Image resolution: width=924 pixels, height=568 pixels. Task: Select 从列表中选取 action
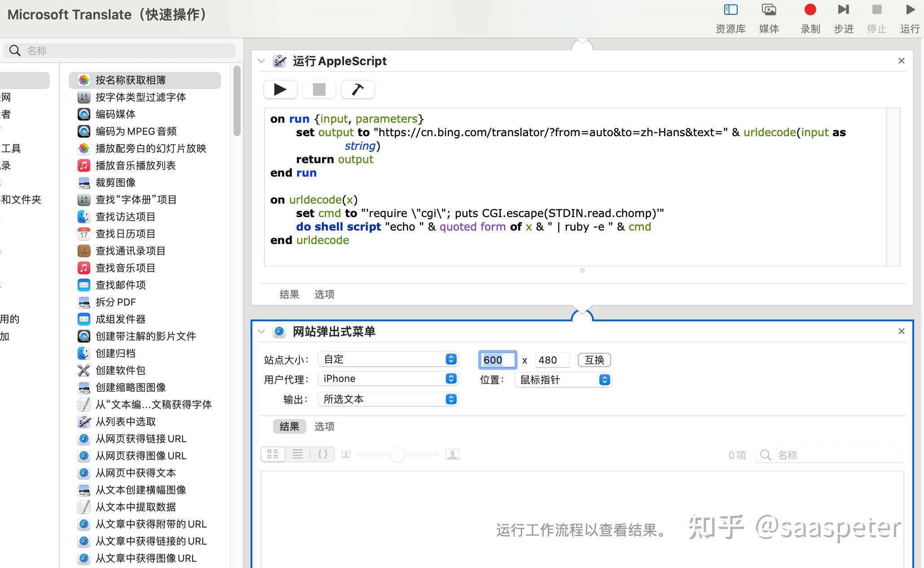[145, 422]
